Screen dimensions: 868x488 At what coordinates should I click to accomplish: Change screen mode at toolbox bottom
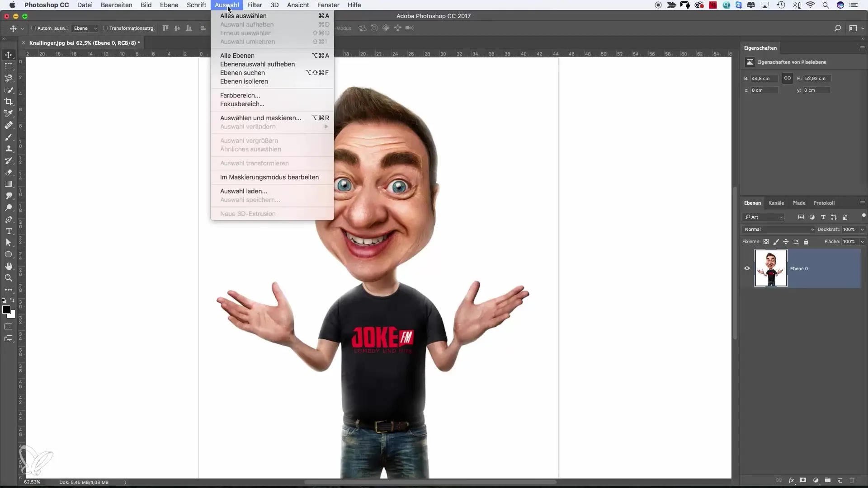(9, 338)
